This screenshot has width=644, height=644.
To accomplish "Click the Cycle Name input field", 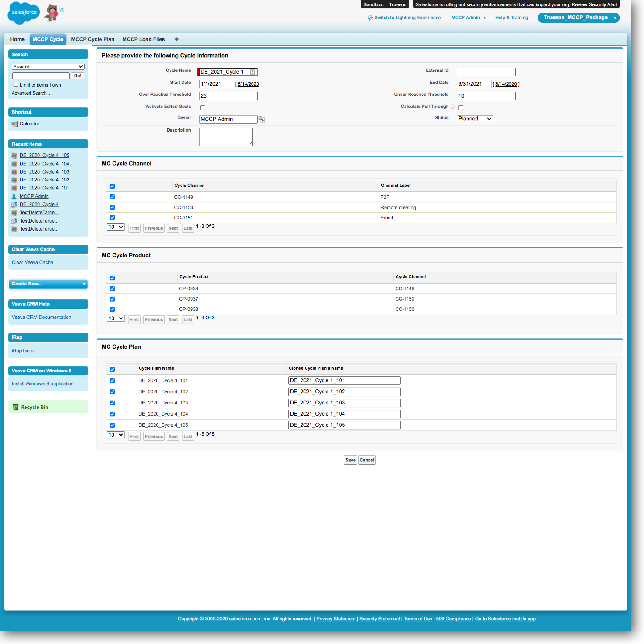I will coord(228,72).
